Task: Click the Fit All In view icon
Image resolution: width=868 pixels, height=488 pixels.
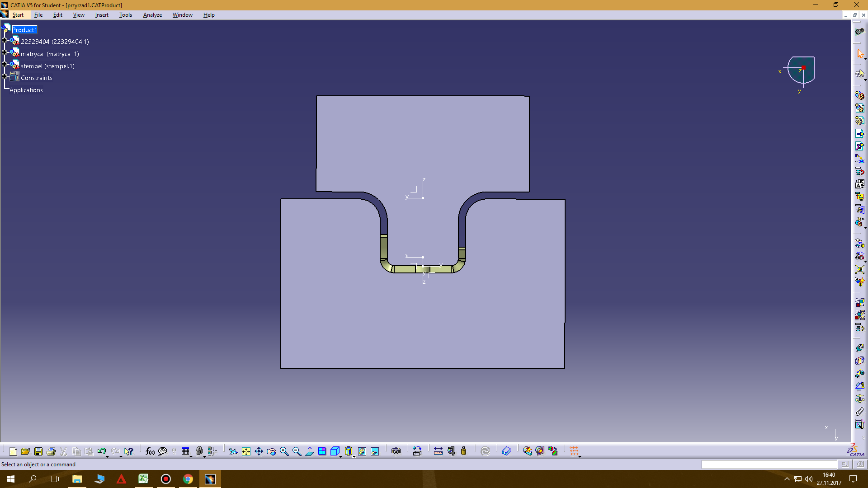Action: pyautogui.click(x=246, y=451)
